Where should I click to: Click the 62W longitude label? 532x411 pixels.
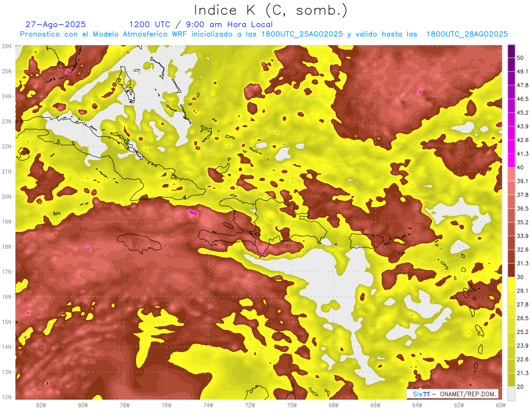pyautogui.click(x=459, y=405)
